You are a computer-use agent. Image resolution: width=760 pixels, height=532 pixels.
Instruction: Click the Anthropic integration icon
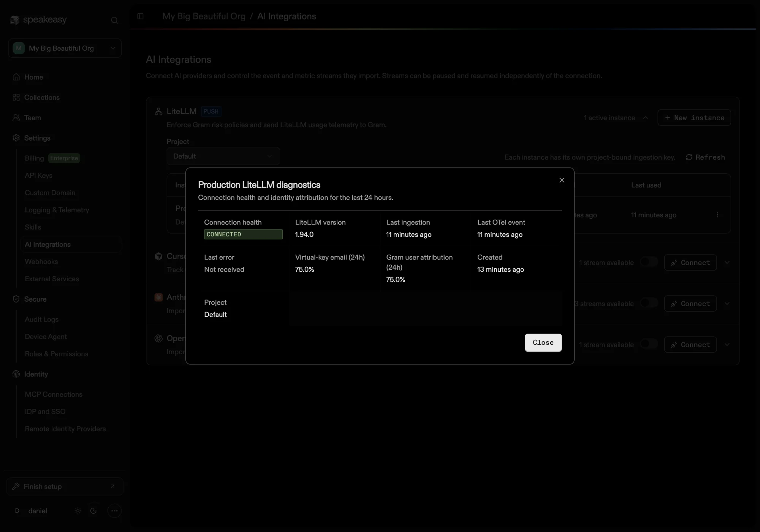point(158,298)
